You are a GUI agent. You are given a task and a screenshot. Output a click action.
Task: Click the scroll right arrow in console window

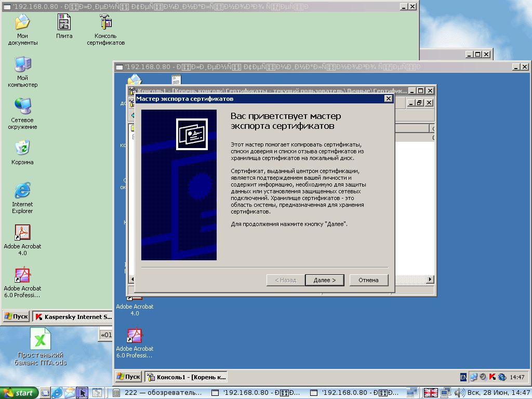[430, 280]
